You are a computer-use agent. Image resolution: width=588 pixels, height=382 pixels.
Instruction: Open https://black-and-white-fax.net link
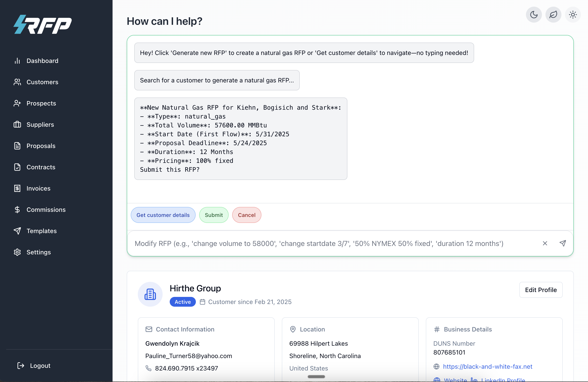[487, 366]
